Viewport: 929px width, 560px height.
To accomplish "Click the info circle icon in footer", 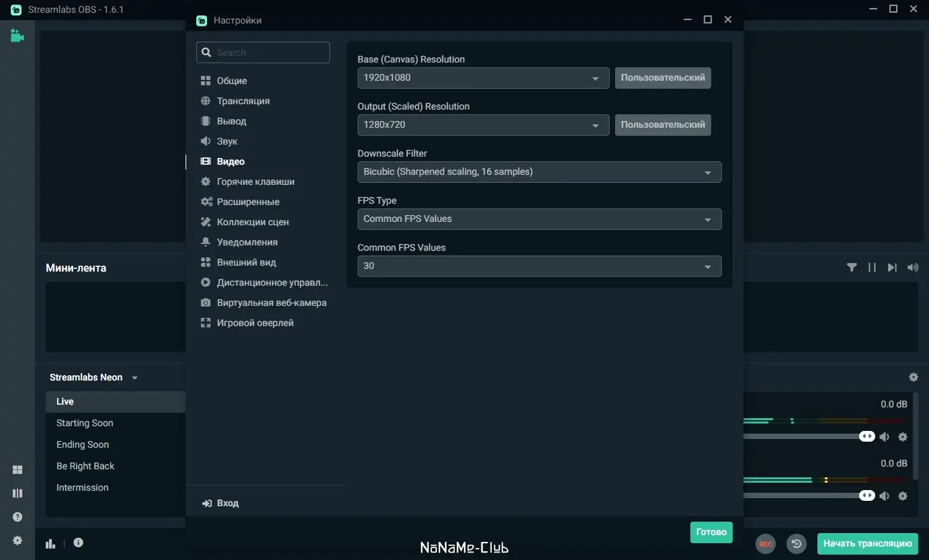I will [x=79, y=543].
